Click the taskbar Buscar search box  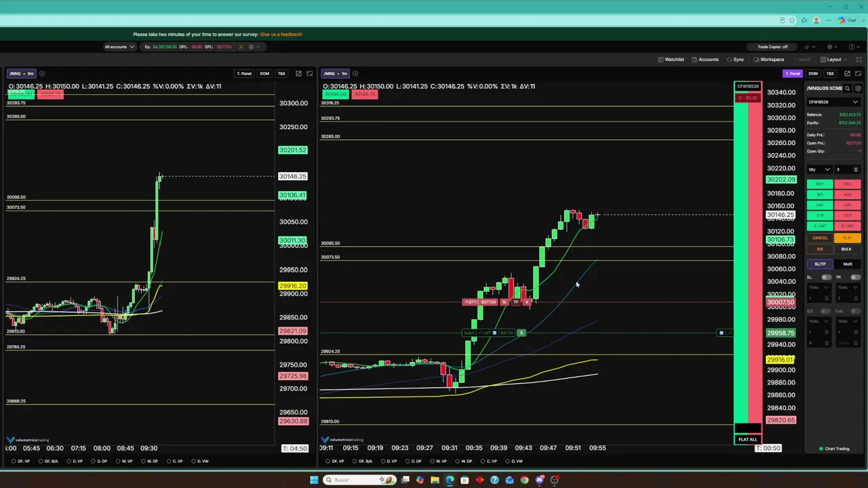359,480
